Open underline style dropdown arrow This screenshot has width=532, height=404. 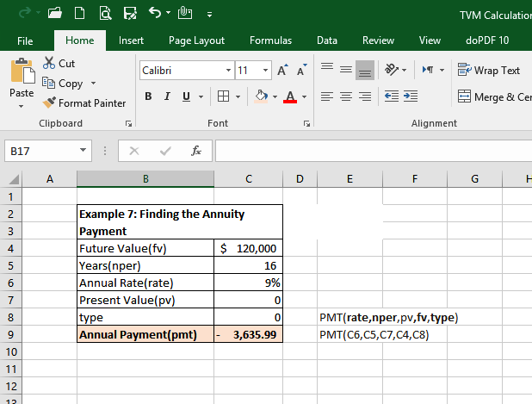(201, 97)
